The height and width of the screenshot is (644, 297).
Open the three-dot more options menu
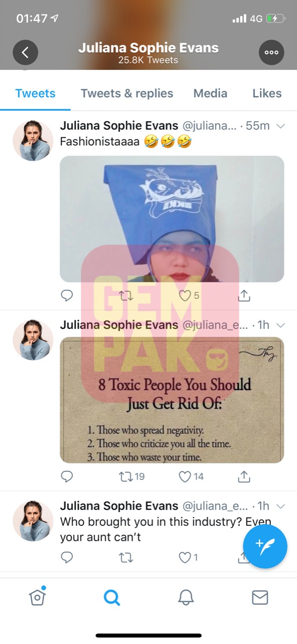pyautogui.click(x=271, y=52)
